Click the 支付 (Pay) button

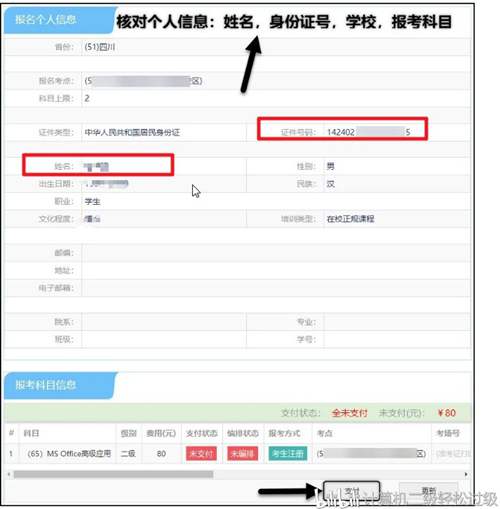(351, 491)
